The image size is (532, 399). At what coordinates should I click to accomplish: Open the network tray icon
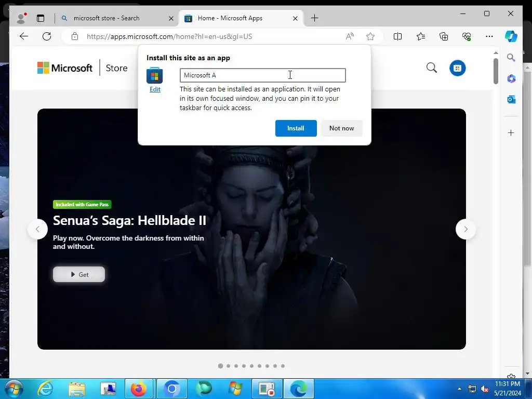pos(472,389)
